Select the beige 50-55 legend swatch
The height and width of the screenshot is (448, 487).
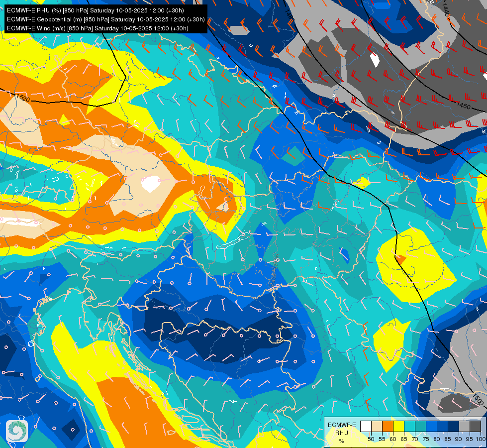click(377, 426)
